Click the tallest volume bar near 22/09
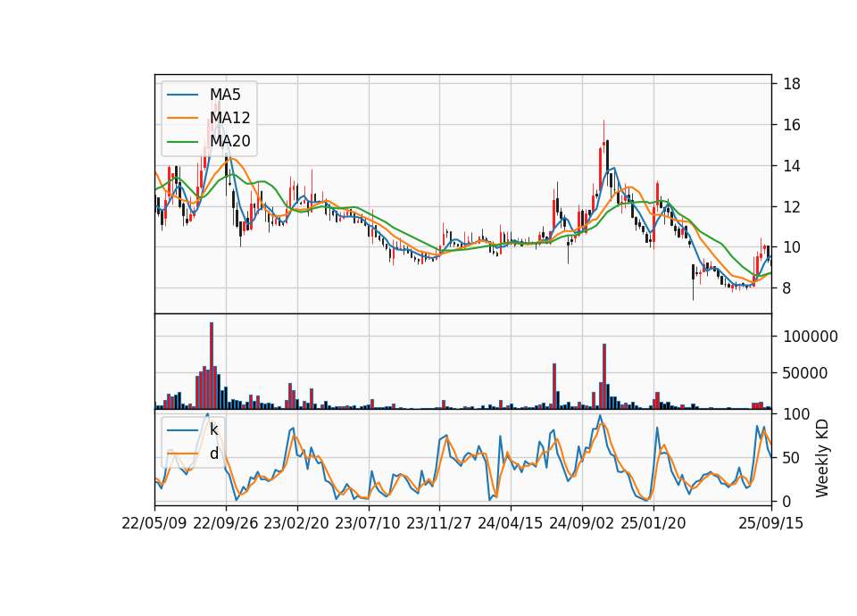 coord(212,366)
